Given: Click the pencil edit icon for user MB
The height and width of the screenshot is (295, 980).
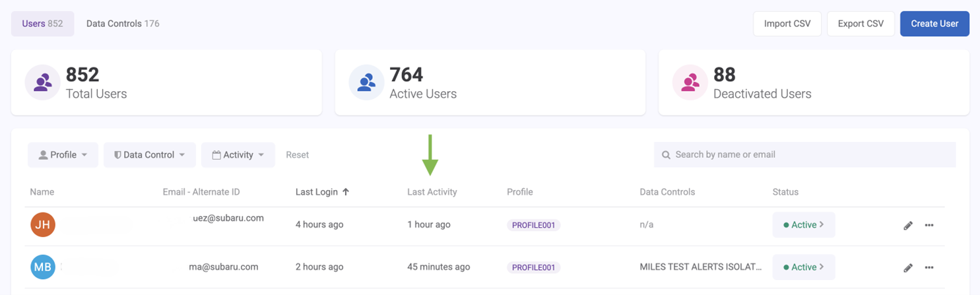Looking at the screenshot, I should [x=908, y=268].
